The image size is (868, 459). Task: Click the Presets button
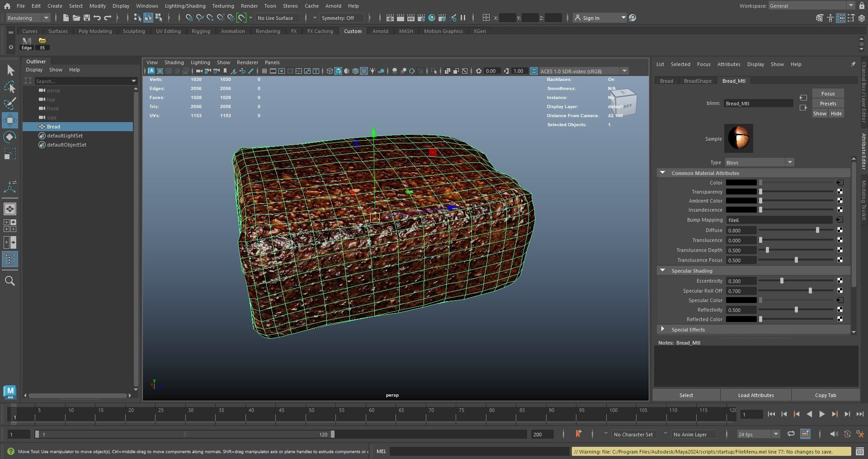(x=828, y=104)
